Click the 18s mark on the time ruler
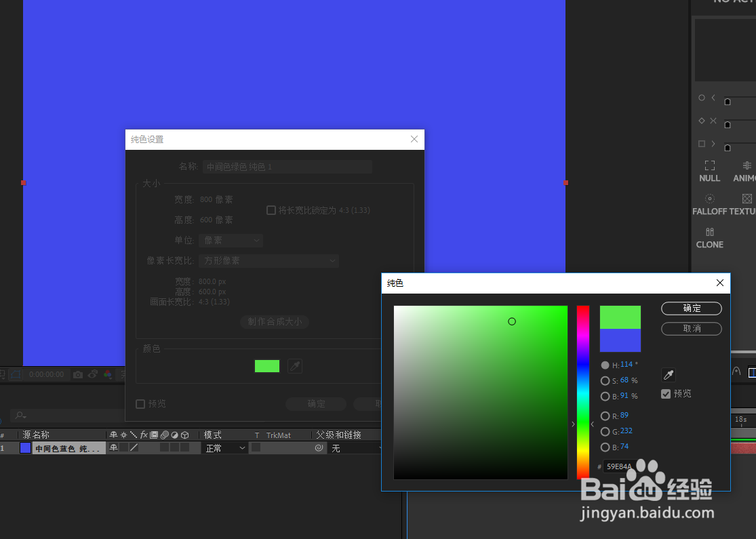Image resolution: width=756 pixels, height=539 pixels. tap(741, 420)
